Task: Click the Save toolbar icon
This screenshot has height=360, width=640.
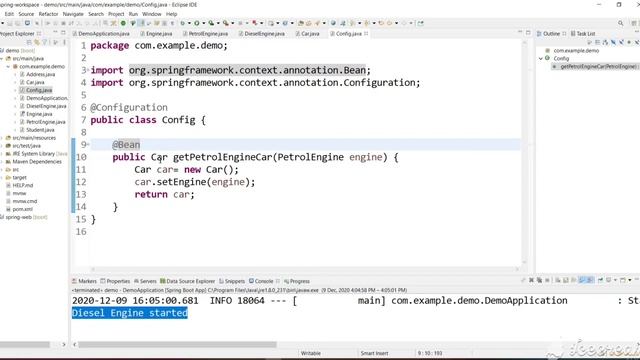Action: click(9, 23)
